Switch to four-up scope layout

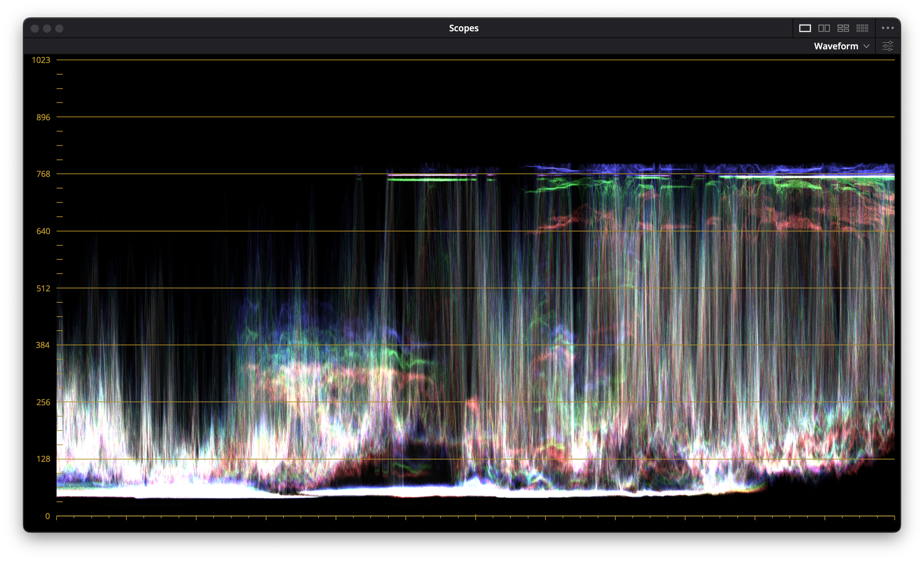coord(843,28)
